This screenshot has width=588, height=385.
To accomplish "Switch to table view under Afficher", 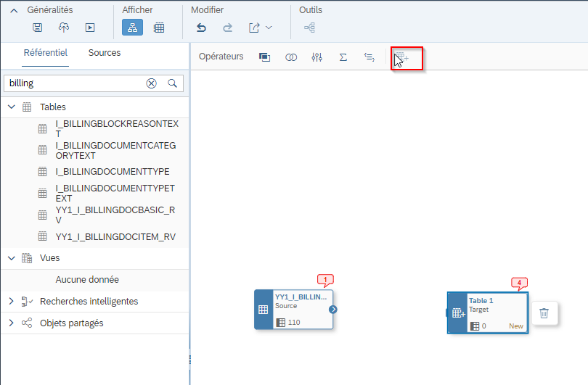I will [x=158, y=28].
